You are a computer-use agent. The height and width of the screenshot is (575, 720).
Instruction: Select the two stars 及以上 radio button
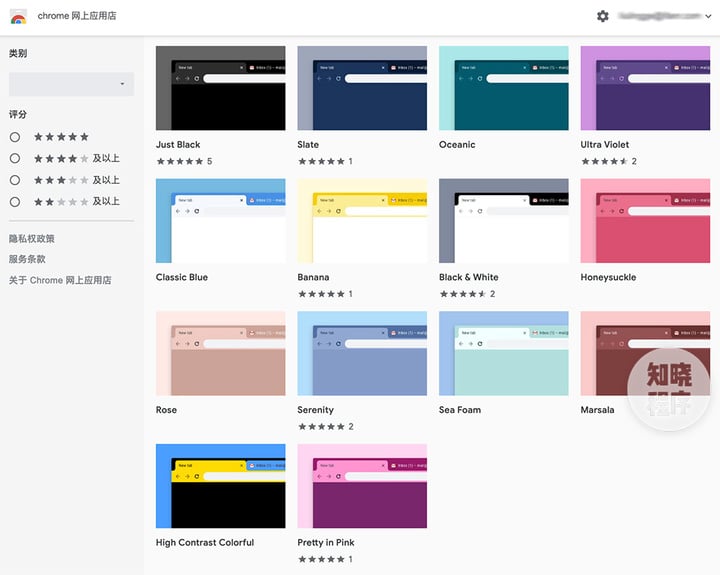15,202
